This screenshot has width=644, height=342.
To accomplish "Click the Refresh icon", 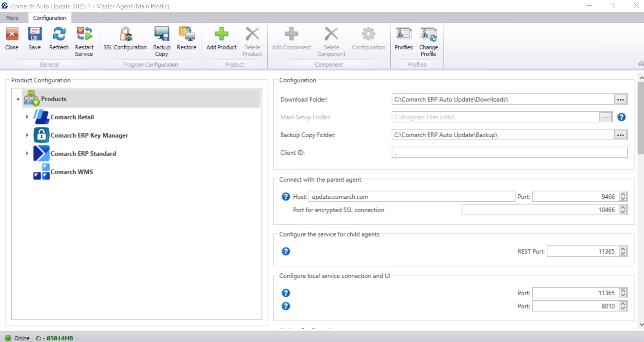I will [59, 34].
